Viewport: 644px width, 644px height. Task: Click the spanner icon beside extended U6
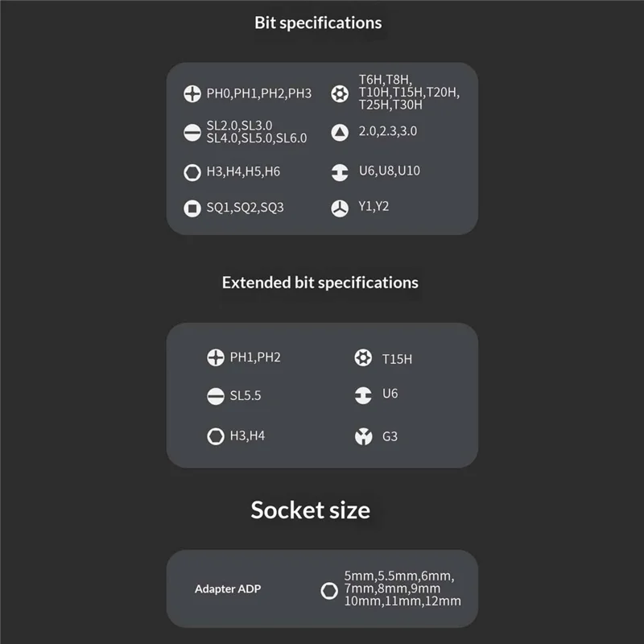click(x=363, y=395)
